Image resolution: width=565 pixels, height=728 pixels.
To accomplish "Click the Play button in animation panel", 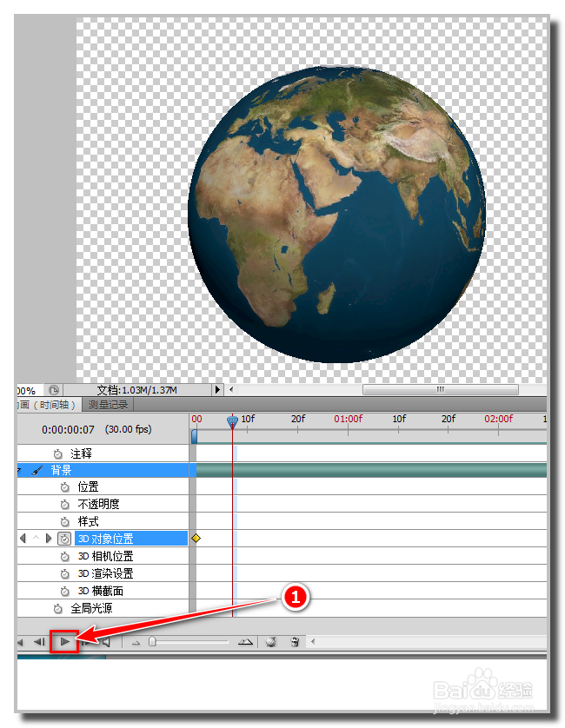I will [64, 642].
